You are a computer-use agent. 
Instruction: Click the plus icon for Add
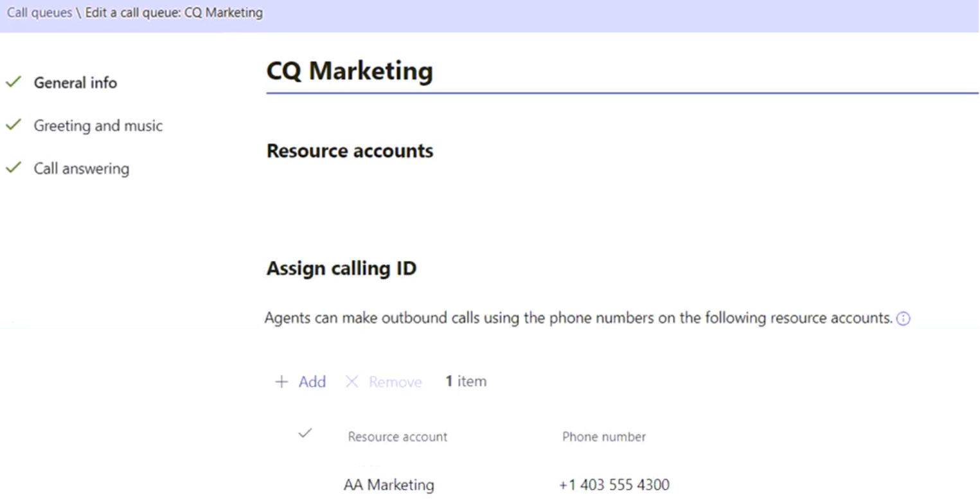tap(281, 382)
